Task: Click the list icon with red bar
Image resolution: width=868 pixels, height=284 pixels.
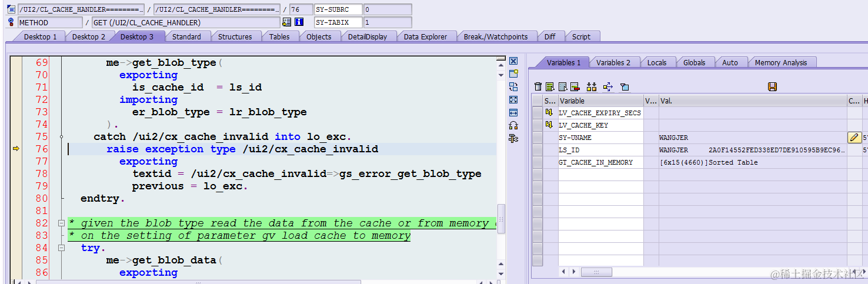Action: (x=575, y=86)
